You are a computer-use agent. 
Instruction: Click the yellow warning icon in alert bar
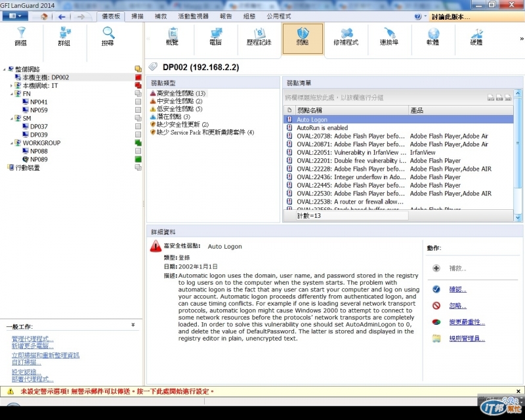10,391
